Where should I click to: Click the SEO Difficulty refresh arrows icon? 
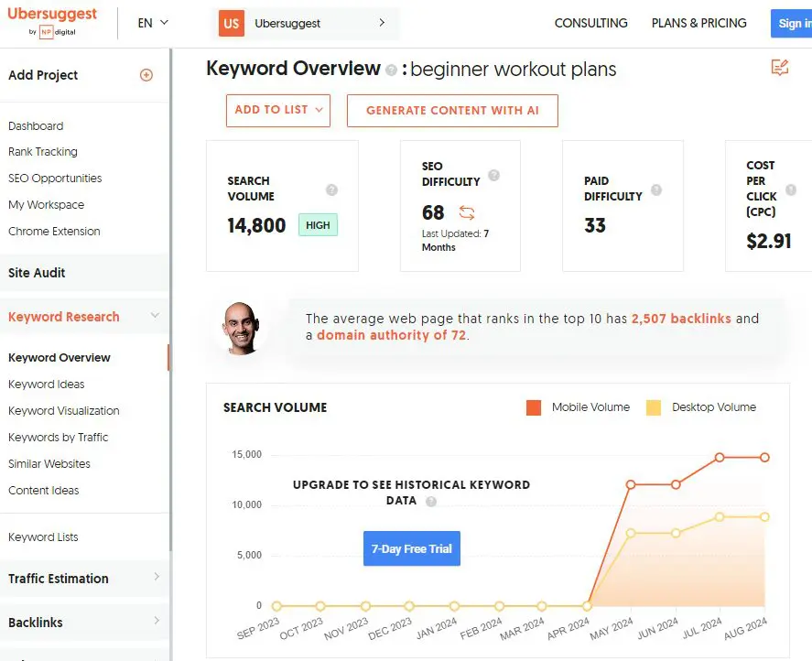click(467, 212)
